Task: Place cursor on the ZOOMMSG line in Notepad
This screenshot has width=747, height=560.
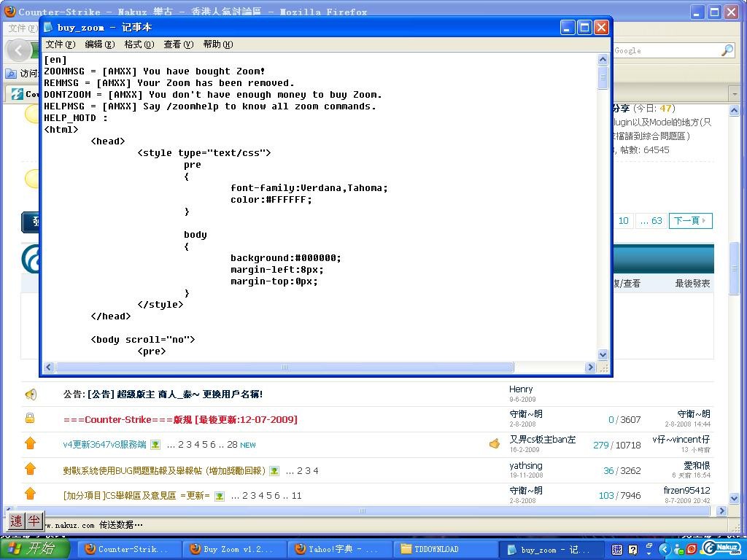Action: tap(155, 71)
